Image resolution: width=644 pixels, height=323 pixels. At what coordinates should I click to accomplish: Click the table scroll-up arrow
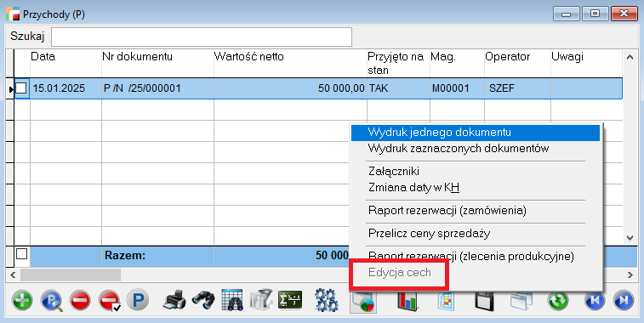[x=630, y=58]
